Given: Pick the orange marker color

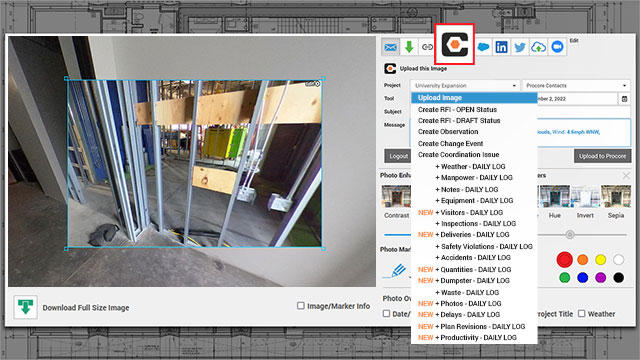Looking at the screenshot, I should 582,259.
